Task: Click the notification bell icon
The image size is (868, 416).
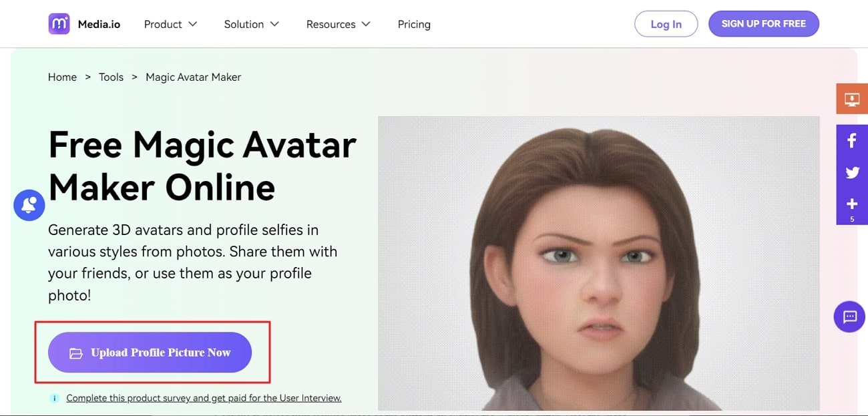Action: pos(29,206)
